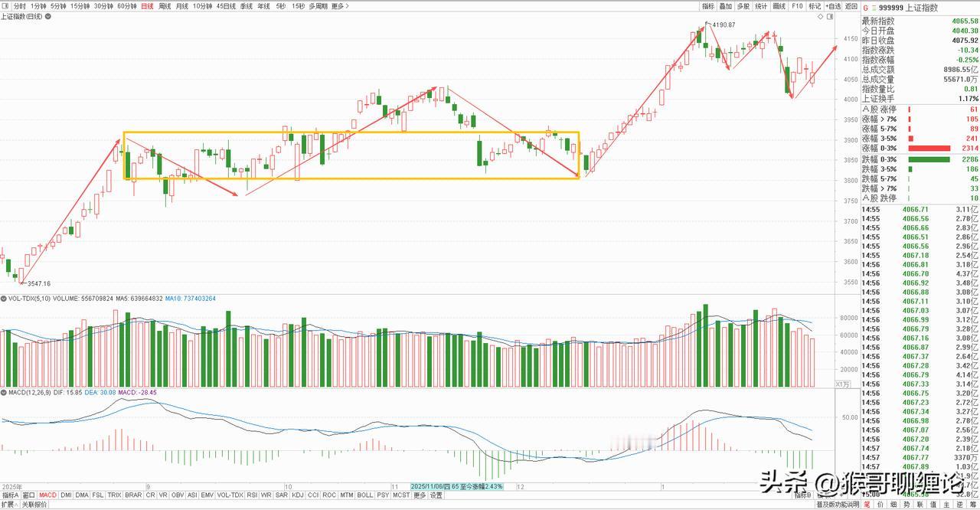Select the EMV indicator tab
Screen dimensions: 980x510
207,495
